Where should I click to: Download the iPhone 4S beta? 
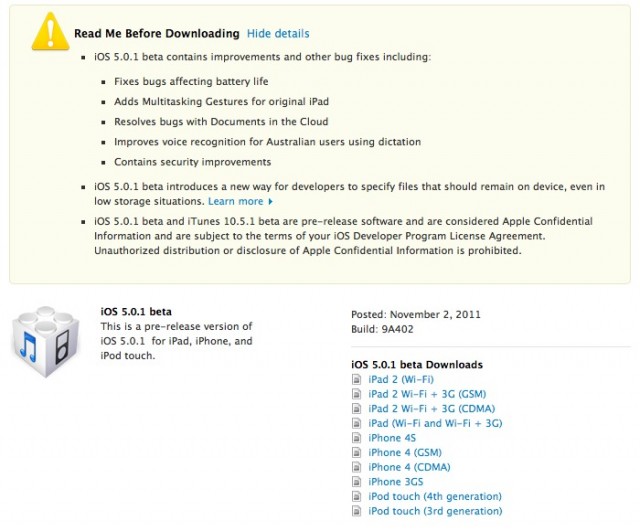click(392, 438)
